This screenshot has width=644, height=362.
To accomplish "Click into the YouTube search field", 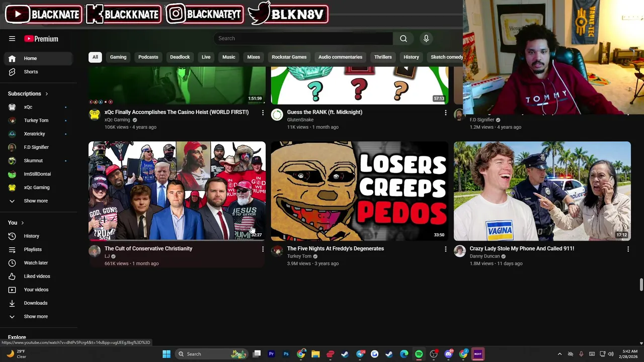I will coord(303,39).
